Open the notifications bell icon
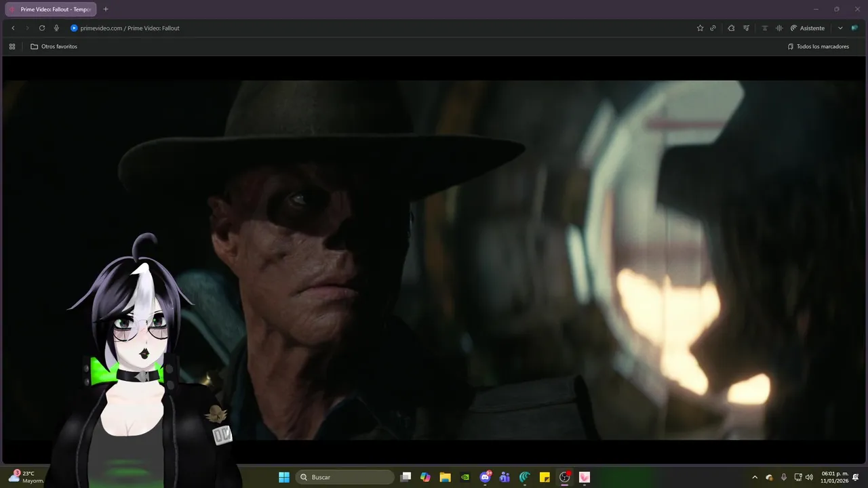The width and height of the screenshot is (868, 488). [856, 477]
